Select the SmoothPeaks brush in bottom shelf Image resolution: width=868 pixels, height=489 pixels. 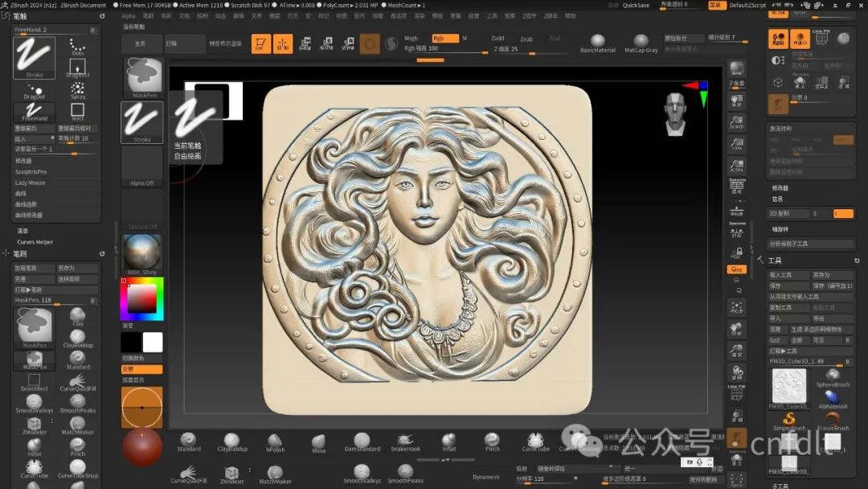[x=405, y=474]
